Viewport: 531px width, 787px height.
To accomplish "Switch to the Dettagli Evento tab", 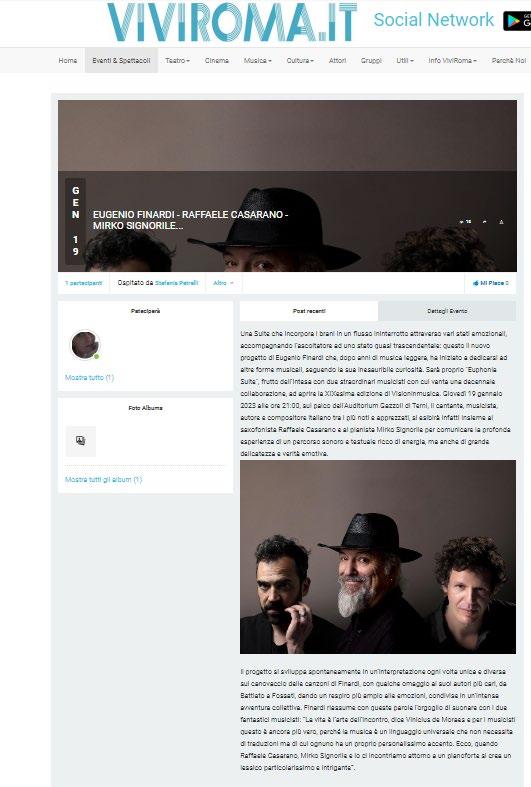I will pos(447,311).
